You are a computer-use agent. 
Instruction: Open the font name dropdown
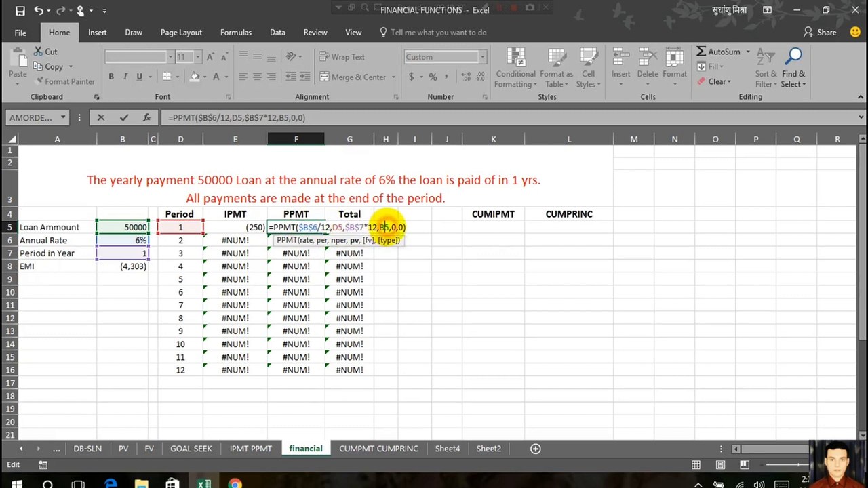[169, 57]
